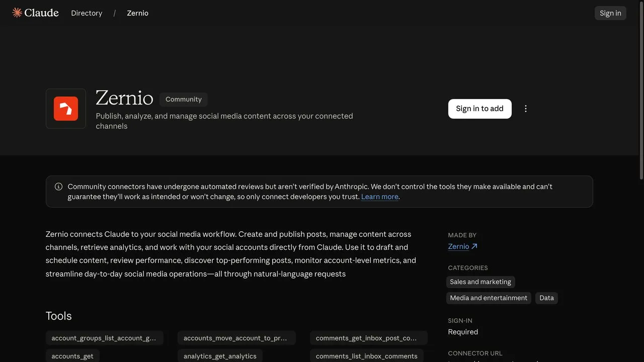
Task: Click the Sign in to add button
Action: [479, 109]
